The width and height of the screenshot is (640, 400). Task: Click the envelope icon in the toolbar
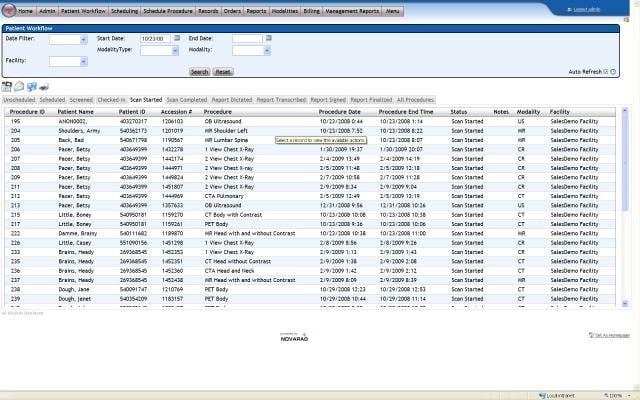19,88
